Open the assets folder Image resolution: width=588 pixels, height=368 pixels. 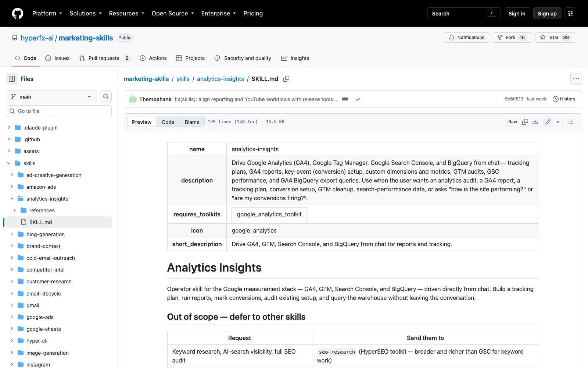tap(31, 151)
